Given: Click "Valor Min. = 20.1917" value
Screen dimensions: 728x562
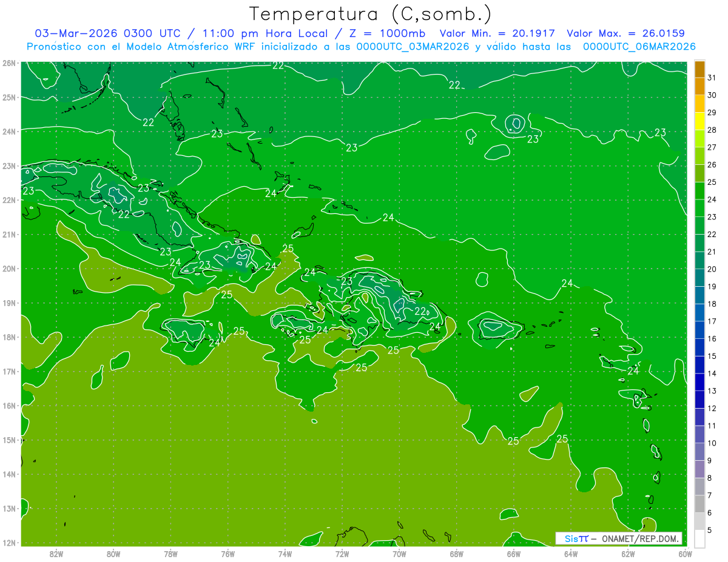Looking at the screenshot, I should [499, 33].
